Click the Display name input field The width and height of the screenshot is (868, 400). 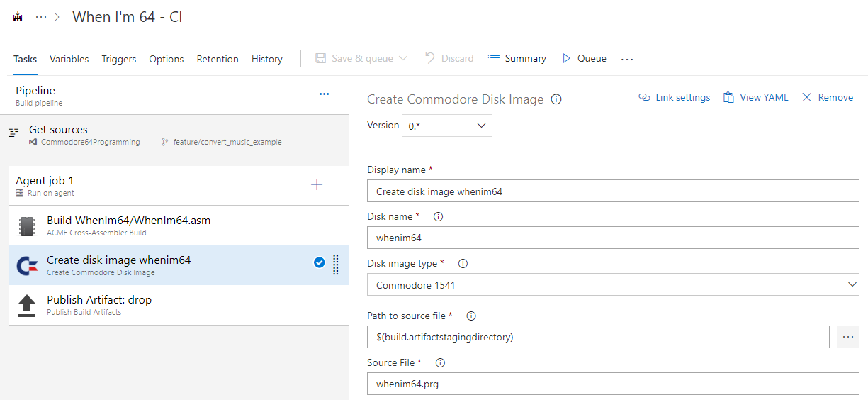[613, 191]
